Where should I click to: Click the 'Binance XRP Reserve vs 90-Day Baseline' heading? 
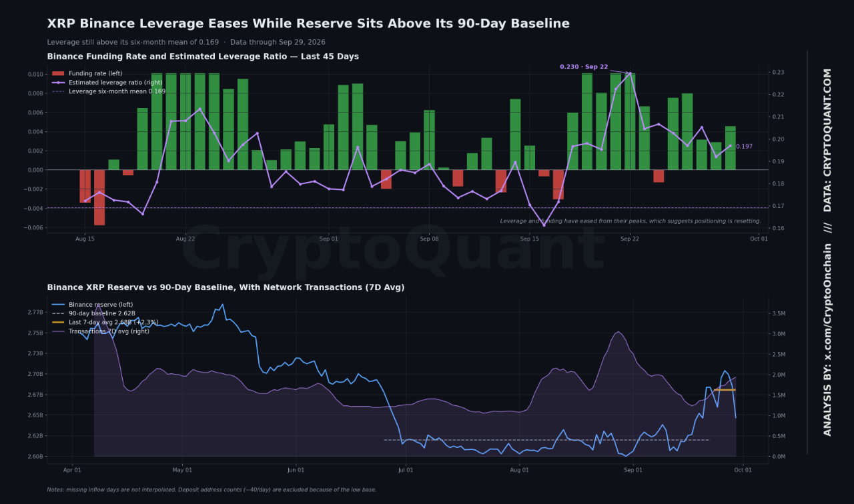click(226, 287)
